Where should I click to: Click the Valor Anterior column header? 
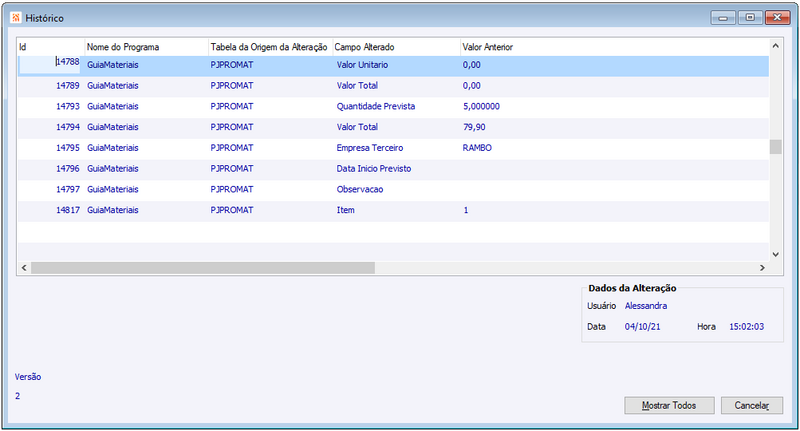coord(614,47)
